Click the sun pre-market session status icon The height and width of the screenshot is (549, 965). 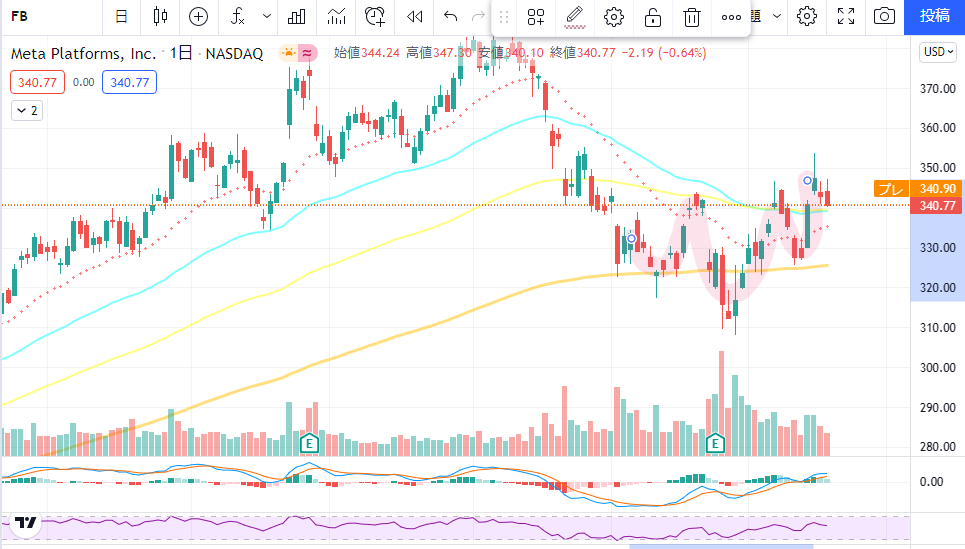pyautogui.click(x=288, y=53)
